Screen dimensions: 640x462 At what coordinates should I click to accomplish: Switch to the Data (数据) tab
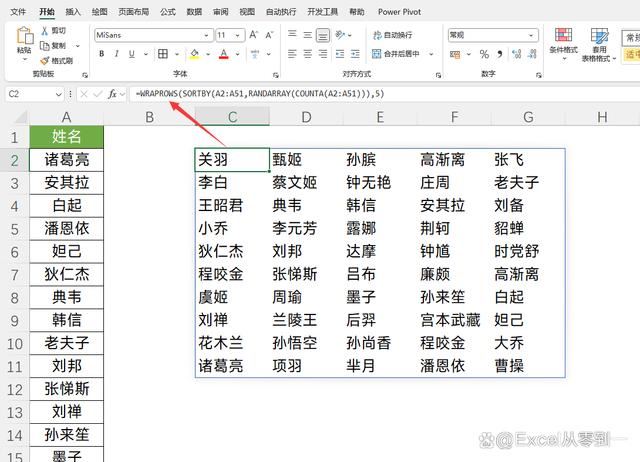[x=194, y=12]
